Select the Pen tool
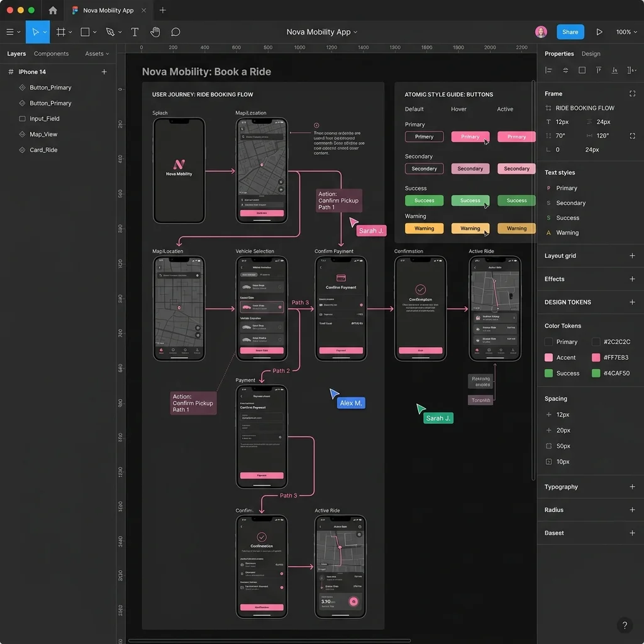644x644 pixels. pos(110,31)
